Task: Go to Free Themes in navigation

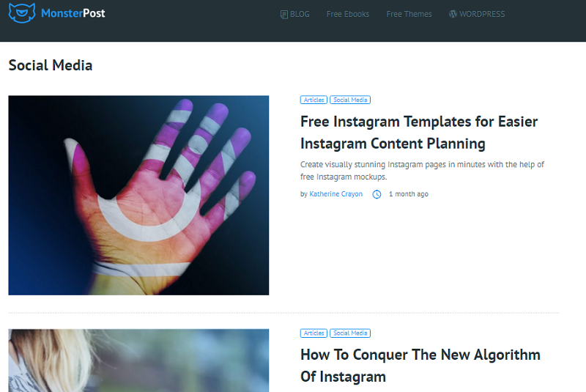Action: [409, 14]
